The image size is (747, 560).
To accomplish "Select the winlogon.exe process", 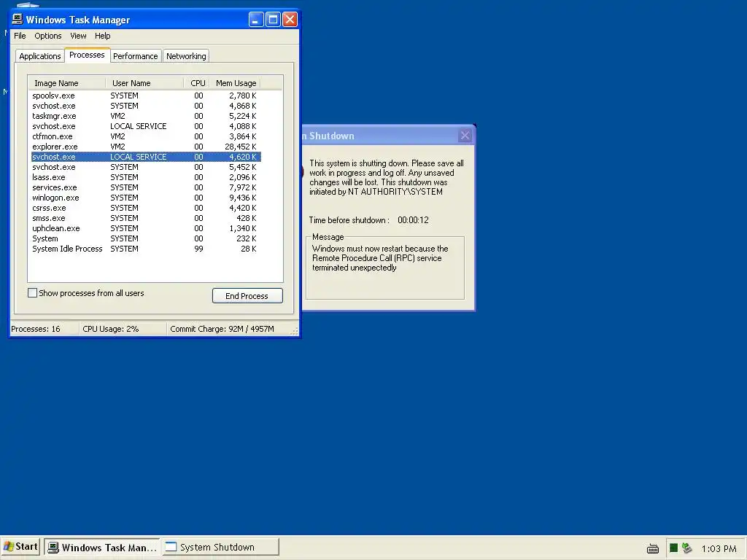I will (x=146, y=198).
